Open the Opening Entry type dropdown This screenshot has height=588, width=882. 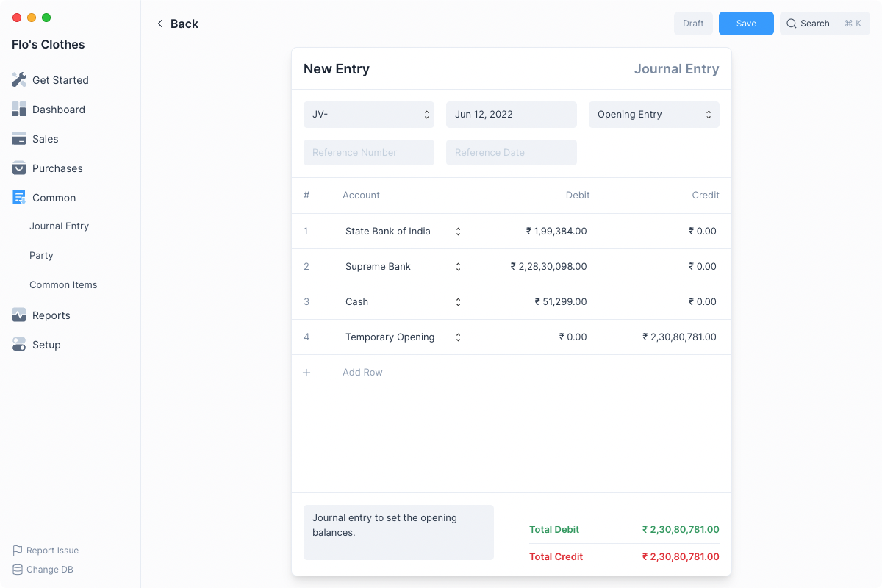(x=653, y=115)
